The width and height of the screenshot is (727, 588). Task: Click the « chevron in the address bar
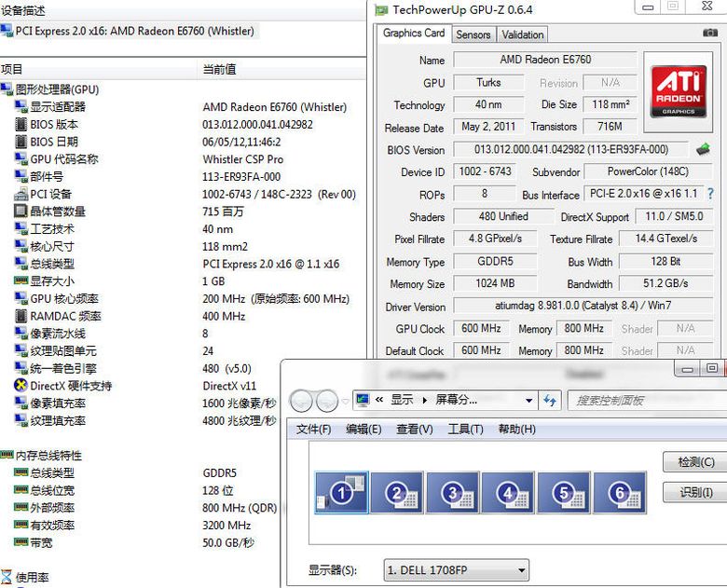pyautogui.click(x=379, y=400)
